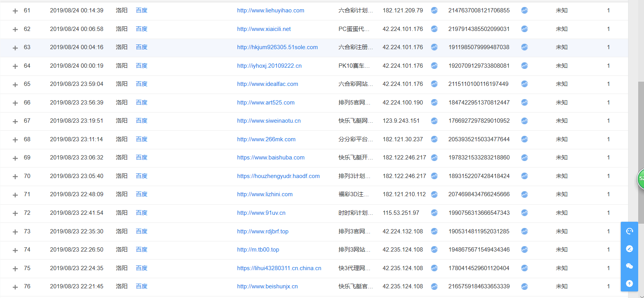Open link http://www.art525.com
The width and height of the screenshot is (644, 298).
(266, 103)
